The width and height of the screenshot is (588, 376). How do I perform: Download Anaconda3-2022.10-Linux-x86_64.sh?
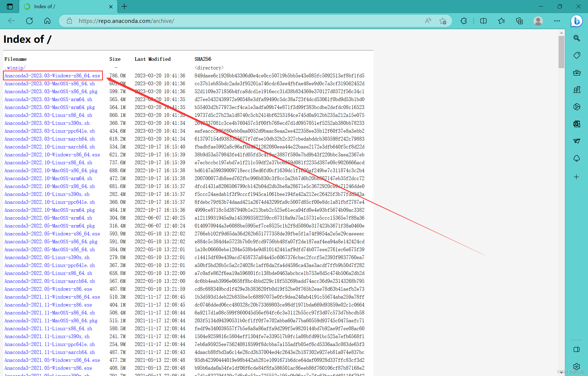click(48, 163)
